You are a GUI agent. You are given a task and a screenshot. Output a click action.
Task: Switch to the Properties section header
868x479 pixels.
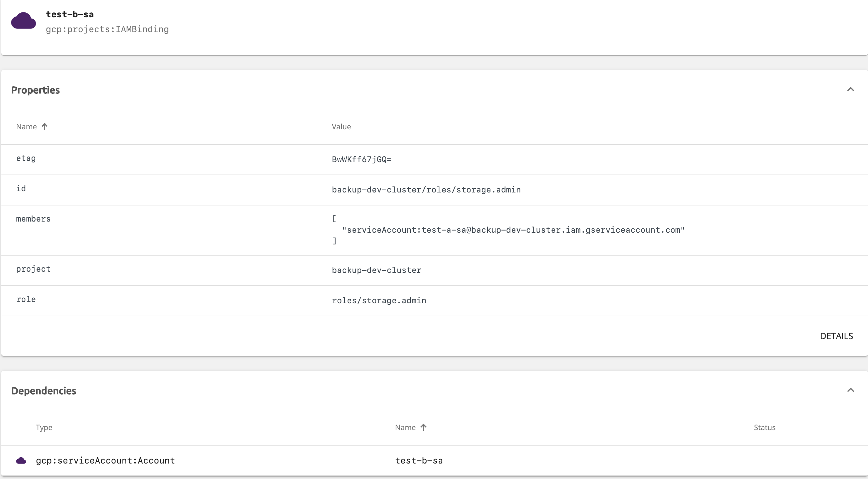point(35,90)
